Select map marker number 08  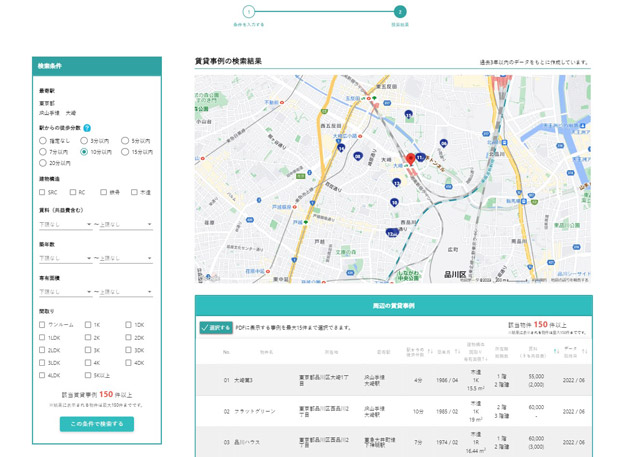[358, 156]
